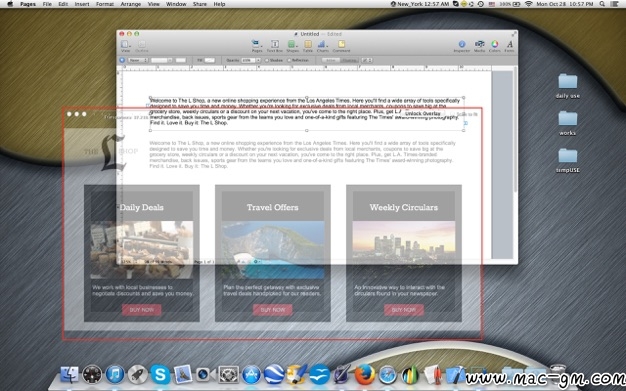Enable the Shadow checkbox
The image size is (626, 391).
[267, 60]
